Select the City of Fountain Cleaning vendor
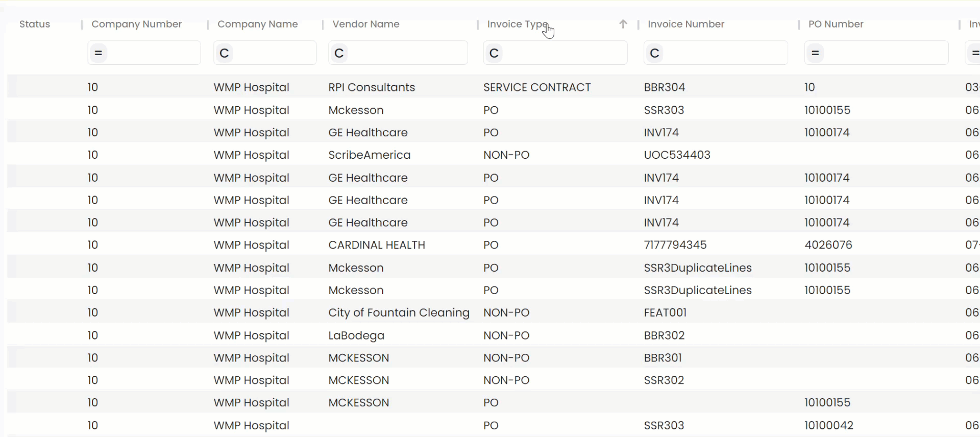This screenshot has width=980, height=437. (399, 312)
